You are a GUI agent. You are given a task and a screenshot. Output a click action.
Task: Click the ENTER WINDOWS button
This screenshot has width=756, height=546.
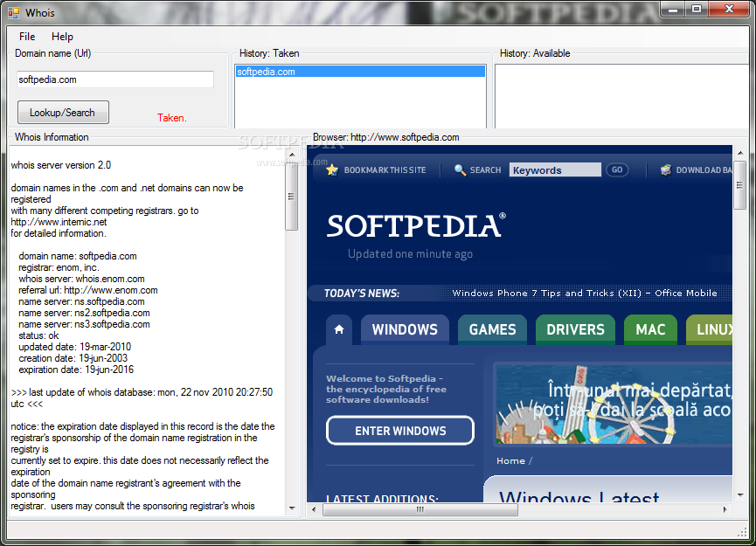click(x=400, y=431)
